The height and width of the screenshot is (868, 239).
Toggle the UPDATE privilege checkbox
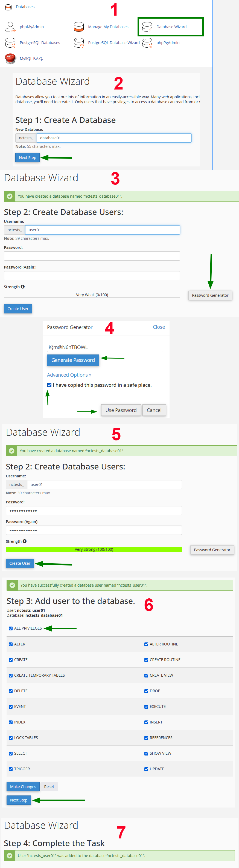pos(146,769)
